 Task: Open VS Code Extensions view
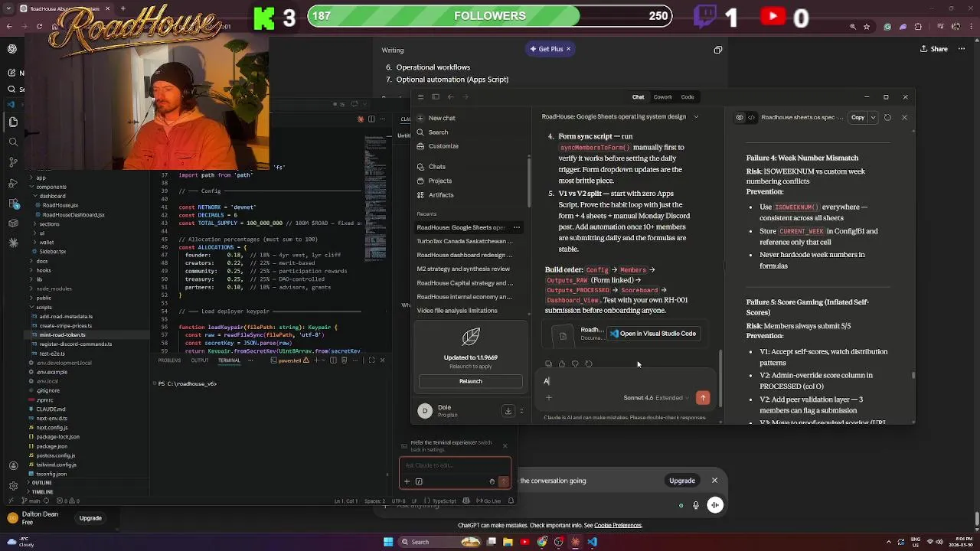click(13, 203)
